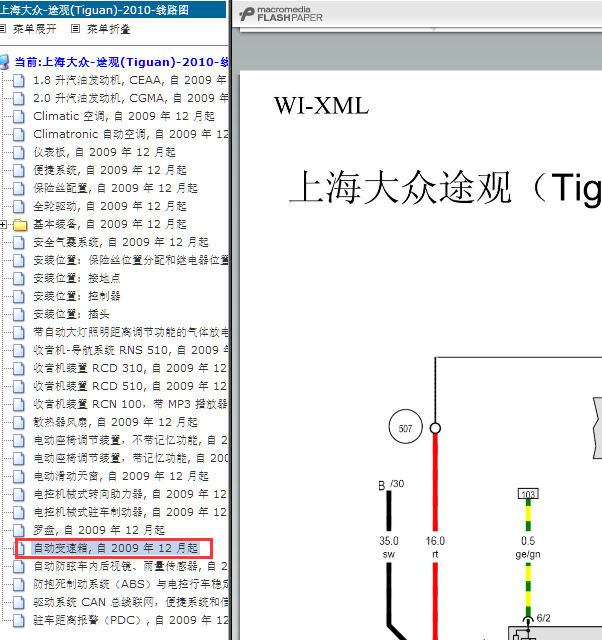This screenshot has height=640, width=602.
Task: Open 安装位置：保险丝位置分配和继电器位置
Action: (131, 260)
